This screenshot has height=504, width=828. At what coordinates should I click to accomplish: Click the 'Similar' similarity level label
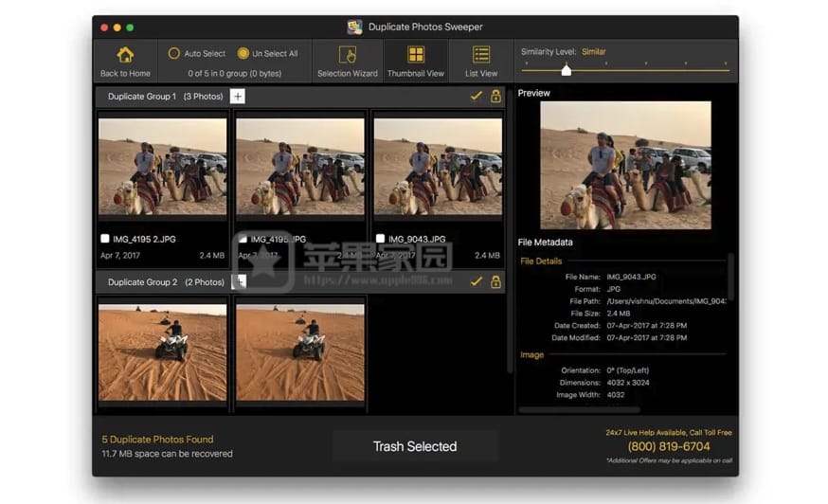[594, 51]
